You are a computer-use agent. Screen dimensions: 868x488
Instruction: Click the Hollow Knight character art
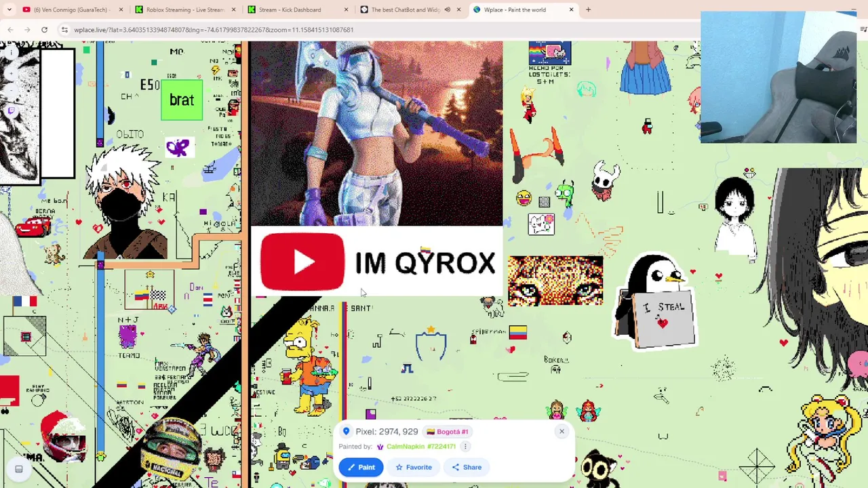click(605, 180)
